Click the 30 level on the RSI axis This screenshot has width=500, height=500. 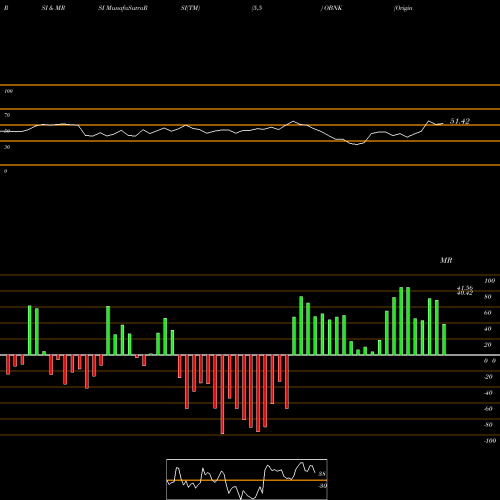click(x=7, y=147)
